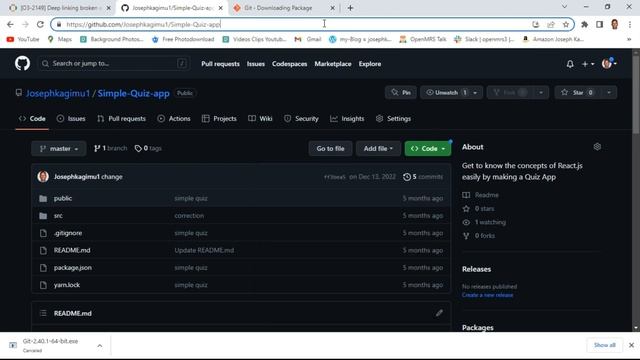Open the Josephkagimu1 owner link
640x360 pixels.
[x=58, y=93]
